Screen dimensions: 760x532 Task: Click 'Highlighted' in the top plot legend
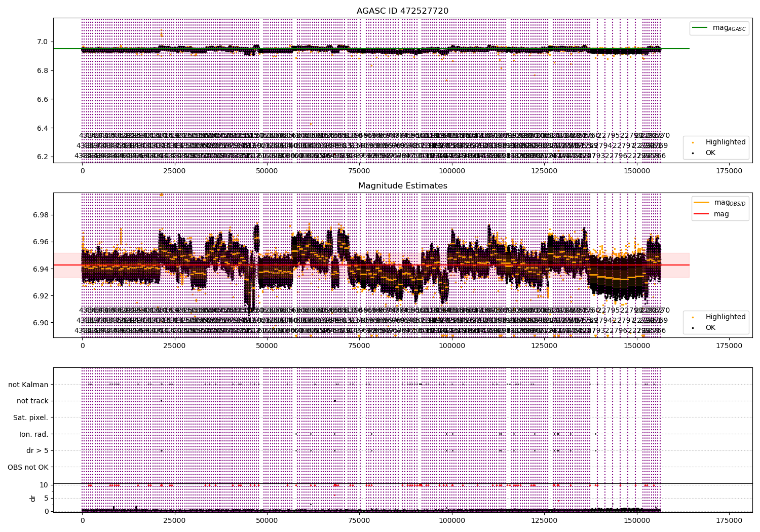click(726, 142)
